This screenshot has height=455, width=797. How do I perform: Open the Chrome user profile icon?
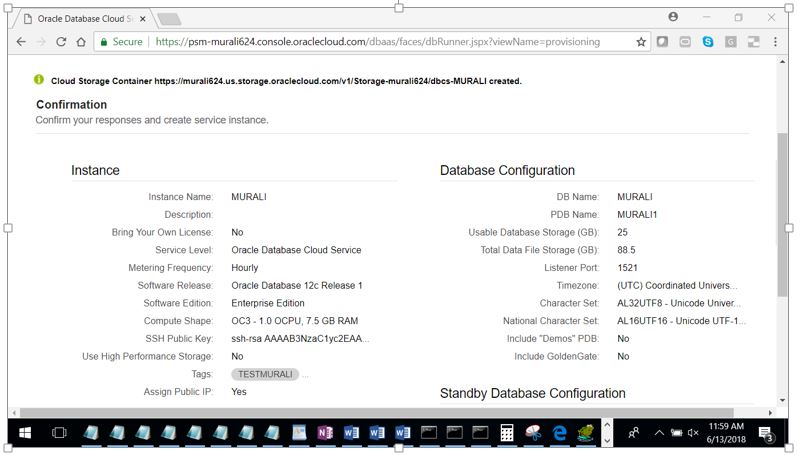673,17
